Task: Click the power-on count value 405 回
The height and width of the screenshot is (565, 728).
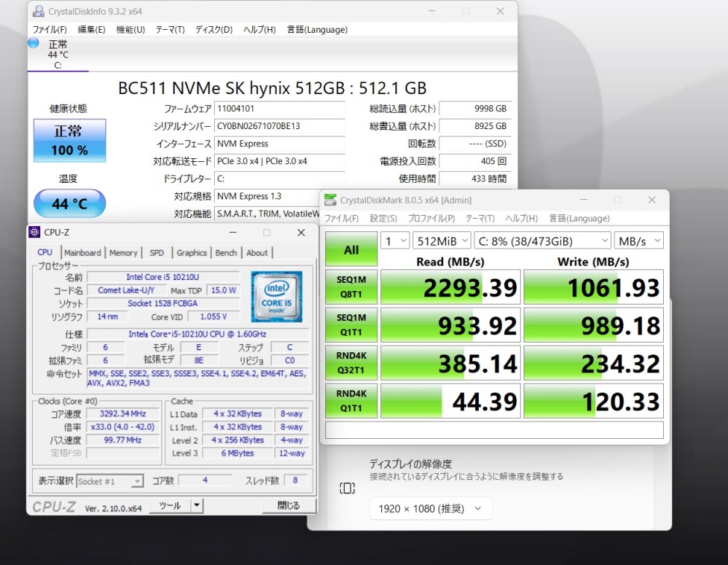Action: tap(475, 161)
